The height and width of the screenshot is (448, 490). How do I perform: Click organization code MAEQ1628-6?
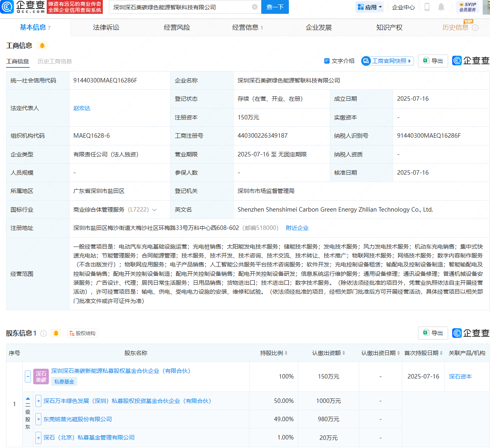tap(91, 136)
